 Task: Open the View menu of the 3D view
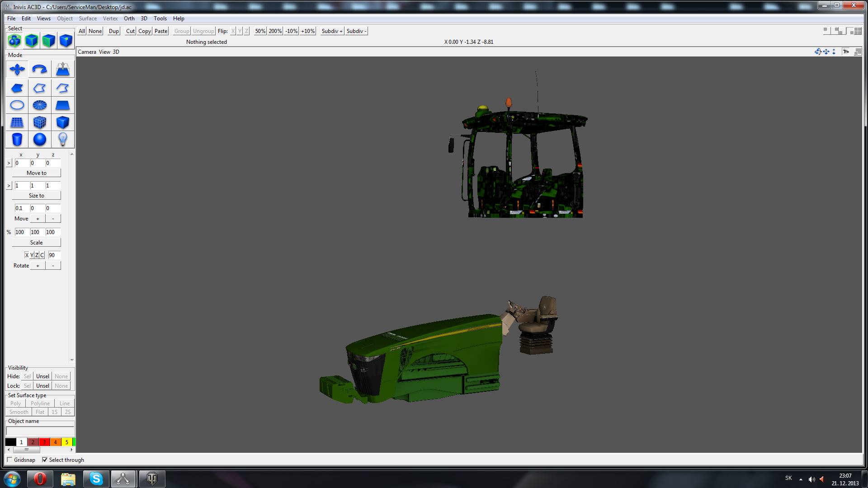(104, 52)
